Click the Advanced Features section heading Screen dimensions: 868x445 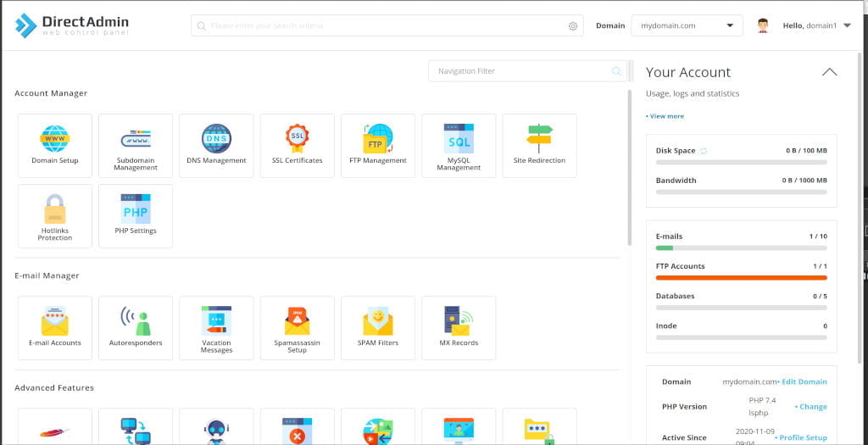tap(54, 388)
